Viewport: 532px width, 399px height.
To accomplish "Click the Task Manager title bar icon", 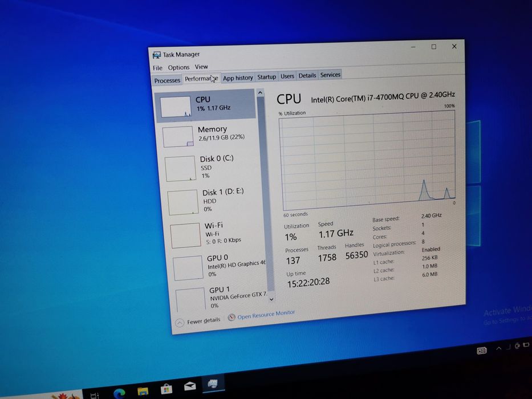I will coord(156,55).
